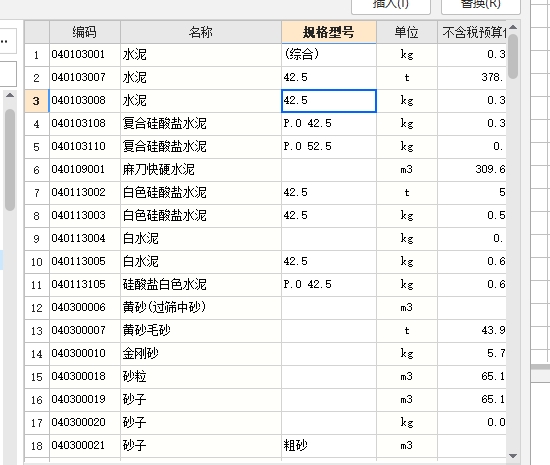This screenshot has width=550, height=465.
Task: Click the left panel scrollbar thumb
Action: 10,160
